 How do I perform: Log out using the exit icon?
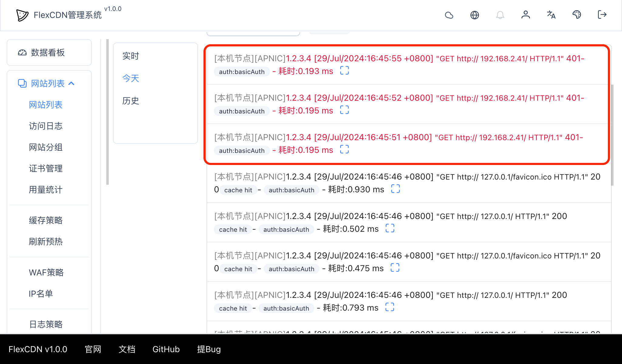coord(602,15)
